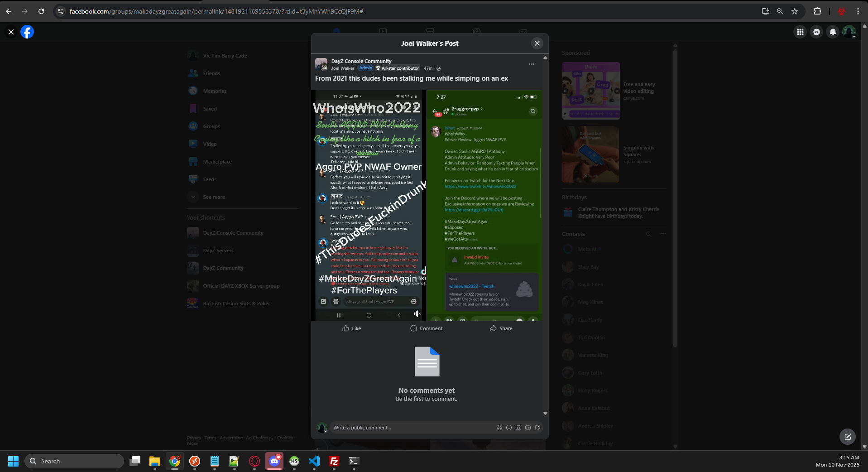Open the browser Extensions menu
868x472 pixels.
point(817,11)
